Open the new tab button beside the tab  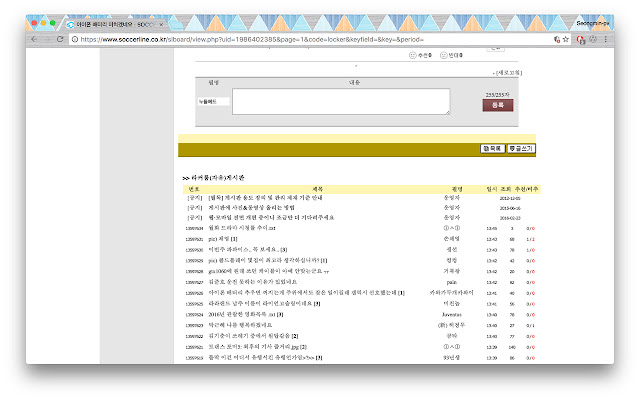(176, 24)
